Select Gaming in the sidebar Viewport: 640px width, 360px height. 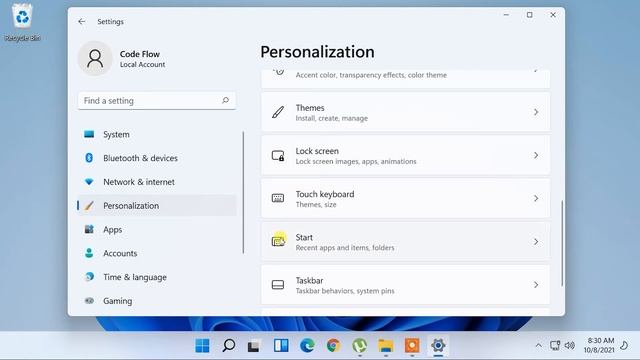(157, 301)
